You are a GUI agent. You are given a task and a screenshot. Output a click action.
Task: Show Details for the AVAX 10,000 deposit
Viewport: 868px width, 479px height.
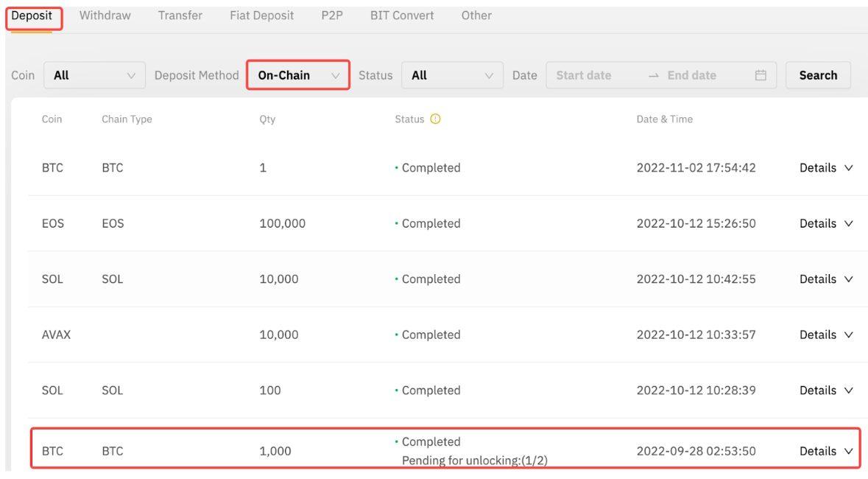point(825,335)
